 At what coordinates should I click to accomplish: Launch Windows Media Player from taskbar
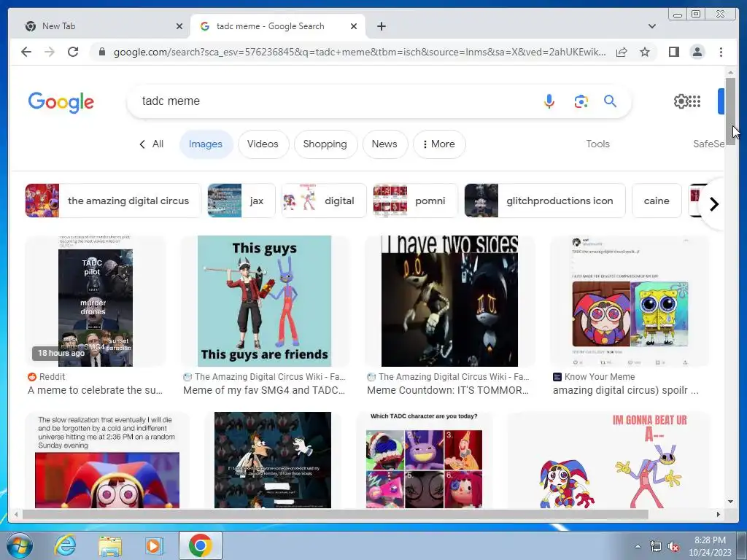[155, 545]
